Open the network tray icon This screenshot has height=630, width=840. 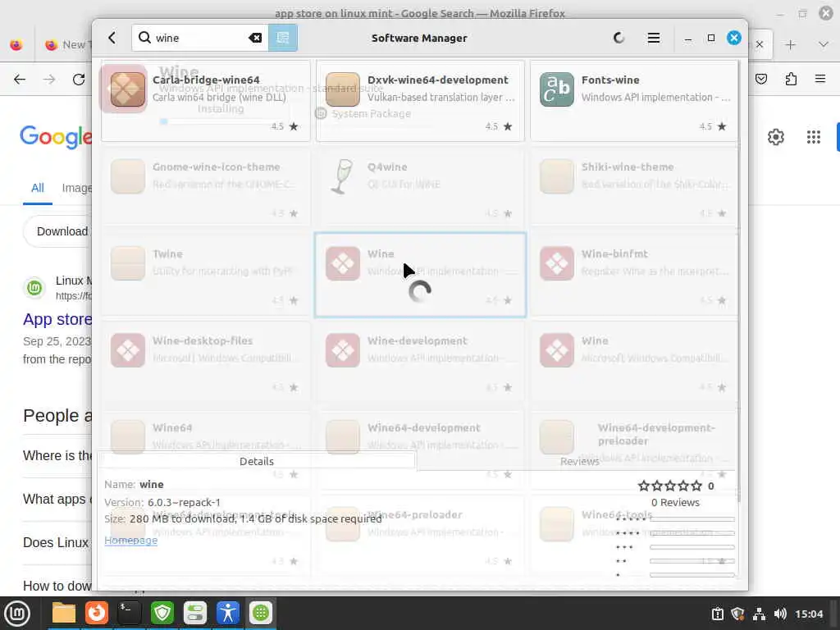click(x=759, y=614)
